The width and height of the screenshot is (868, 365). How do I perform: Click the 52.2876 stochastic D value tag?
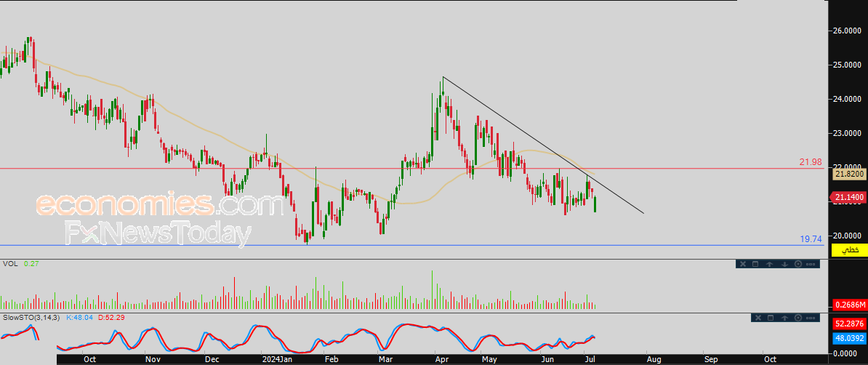tap(849, 323)
